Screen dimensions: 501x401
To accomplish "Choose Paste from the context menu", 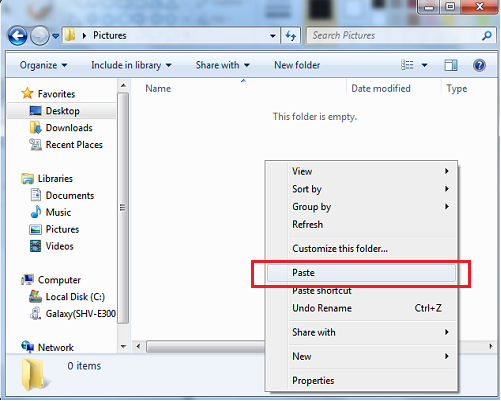I will 361,273.
